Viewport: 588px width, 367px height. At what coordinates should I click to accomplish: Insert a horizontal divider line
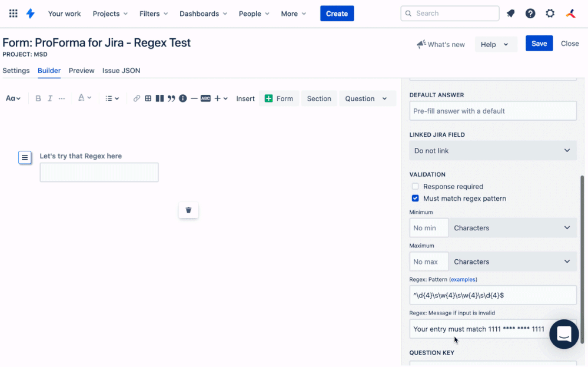[194, 98]
